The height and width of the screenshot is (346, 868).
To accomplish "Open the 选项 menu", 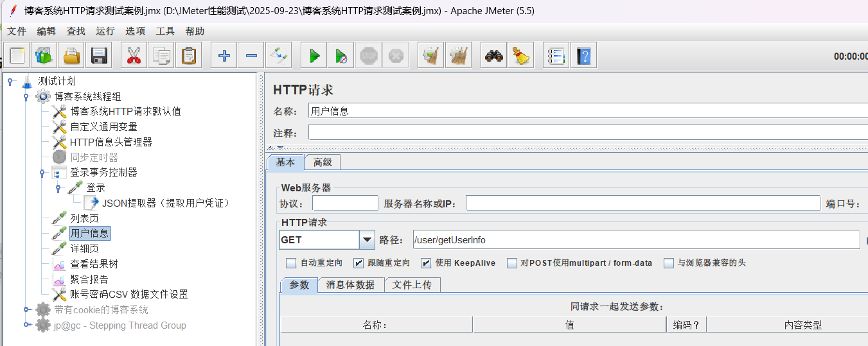I will [x=135, y=31].
